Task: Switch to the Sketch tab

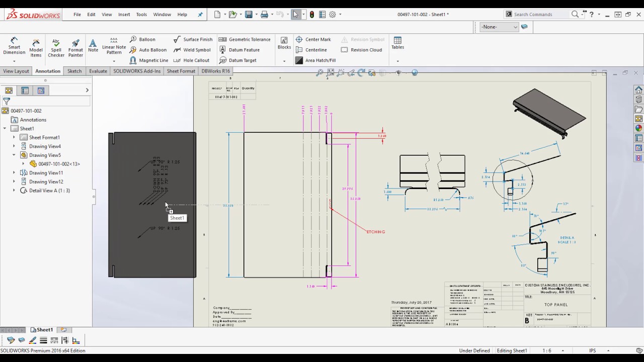Action: pos(74,71)
